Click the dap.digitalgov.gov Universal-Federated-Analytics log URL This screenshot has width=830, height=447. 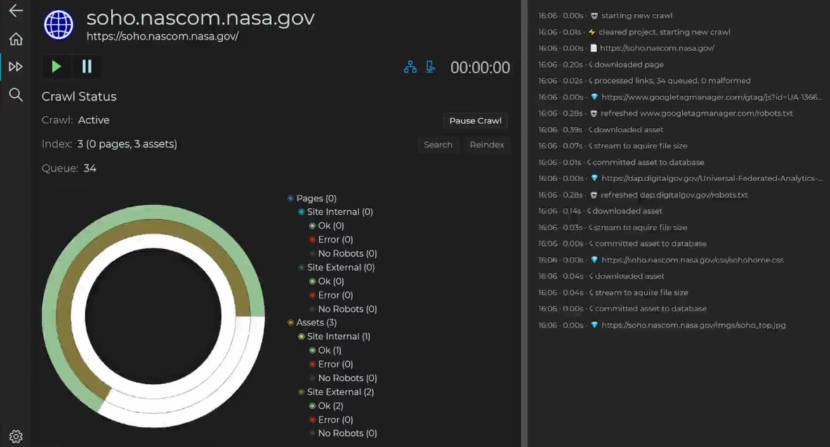712,178
